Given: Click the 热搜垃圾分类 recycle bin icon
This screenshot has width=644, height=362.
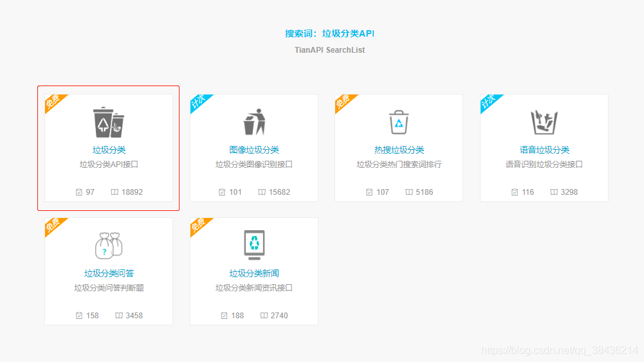Looking at the screenshot, I should 399,122.
